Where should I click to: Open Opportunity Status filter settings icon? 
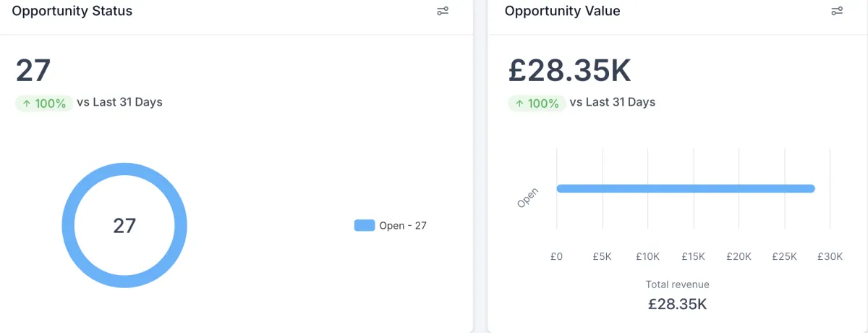coord(443,11)
